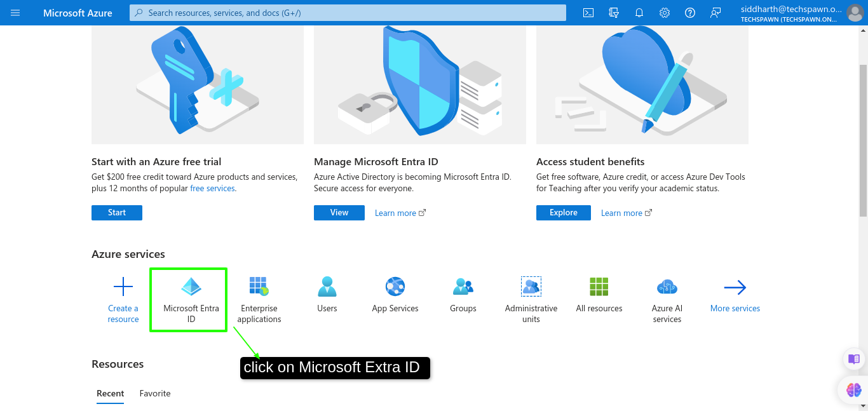Open the Help menu
The image size is (868, 411).
point(689,12)
